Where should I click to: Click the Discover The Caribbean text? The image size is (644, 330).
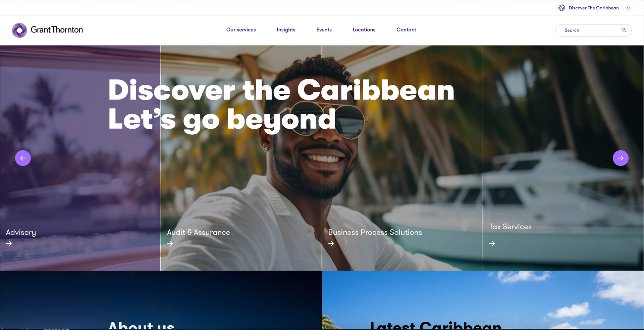click(x=594, y=8)
